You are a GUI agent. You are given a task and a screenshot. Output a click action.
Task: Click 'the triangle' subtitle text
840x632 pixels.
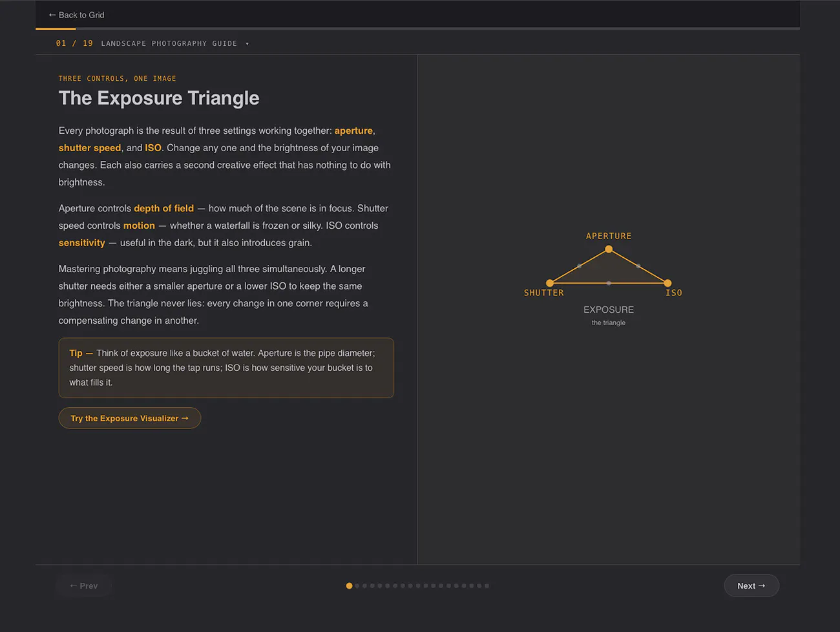pos(609,322)
